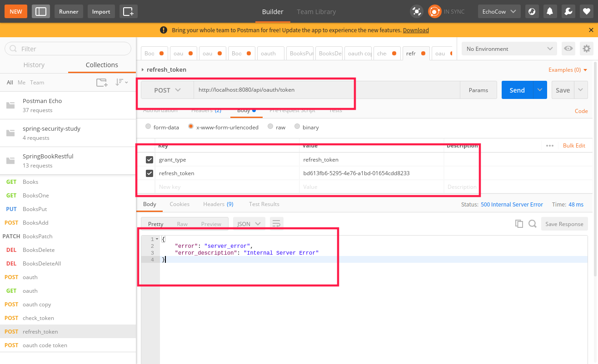The image size is (598, 364).
Task: Click the Import button
Action: tap(101, 11)
